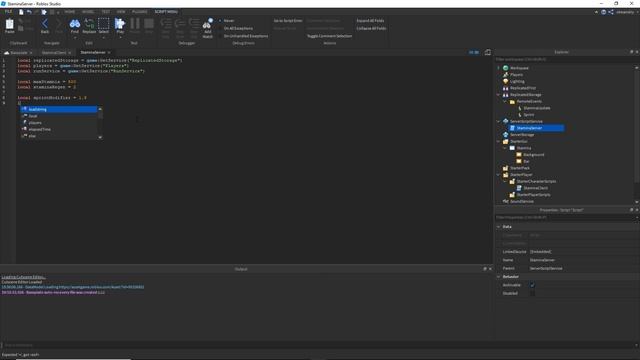This screenshot has width=640, height=360.
Task: Undock the Explorer panel
Action: click(631, 52)
